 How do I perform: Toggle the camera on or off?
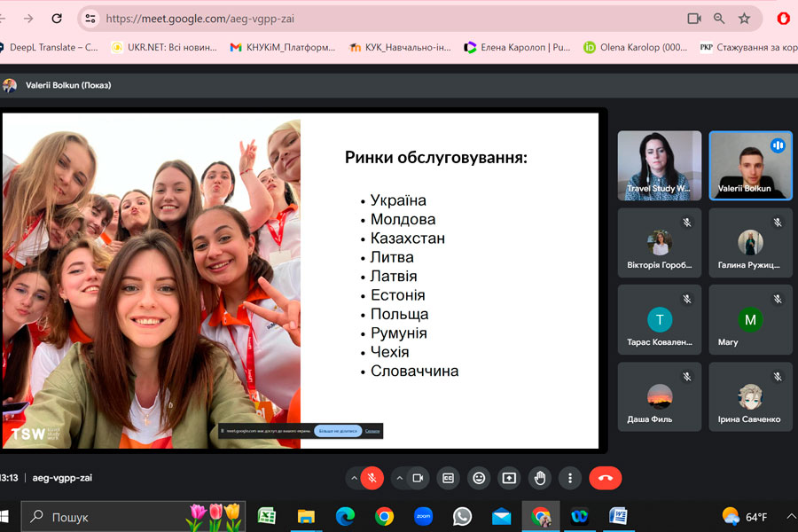[x=418, y=478]
